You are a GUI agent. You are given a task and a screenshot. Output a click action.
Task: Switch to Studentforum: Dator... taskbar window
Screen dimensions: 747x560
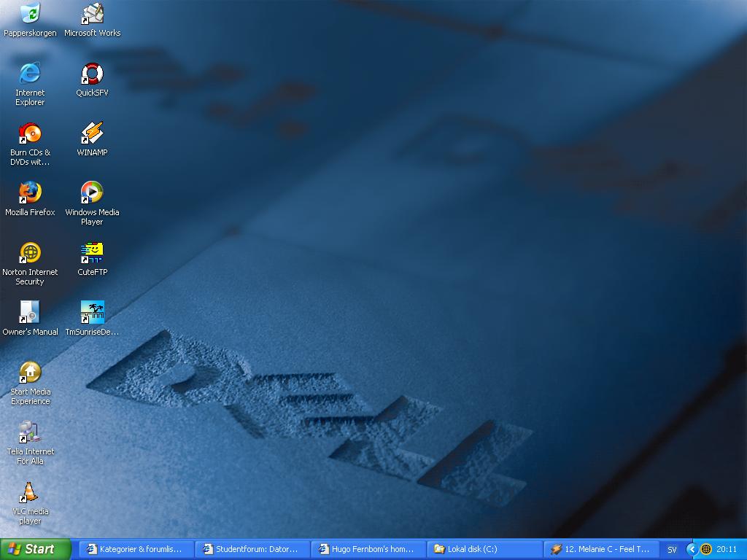[x=252, y=549]
